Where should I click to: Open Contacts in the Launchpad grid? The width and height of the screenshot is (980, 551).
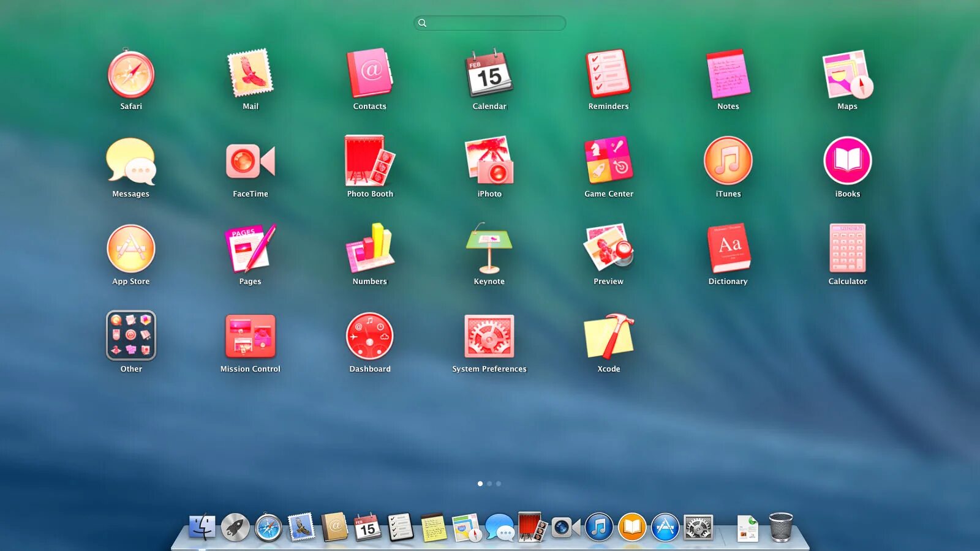point(370,73)
